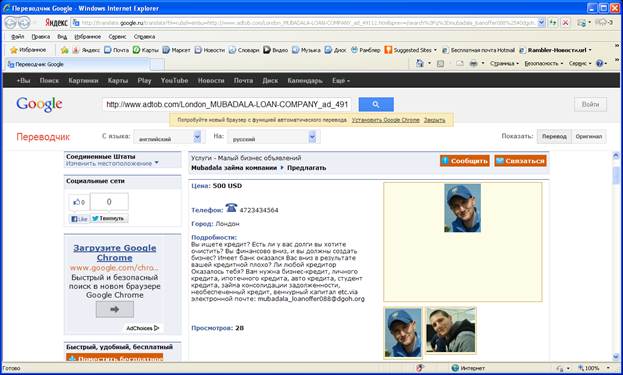Select the Перевод view toggle
The image size is (623, 375).
coord(554,136)
